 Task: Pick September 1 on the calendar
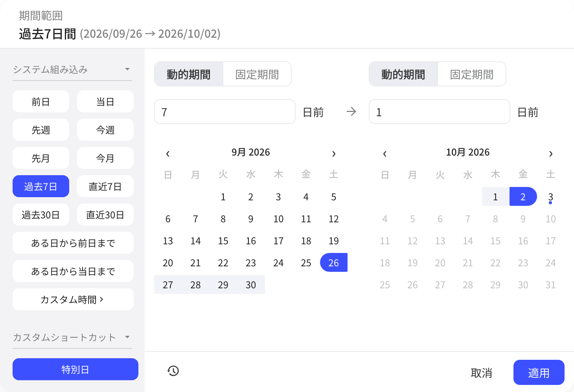223,197
